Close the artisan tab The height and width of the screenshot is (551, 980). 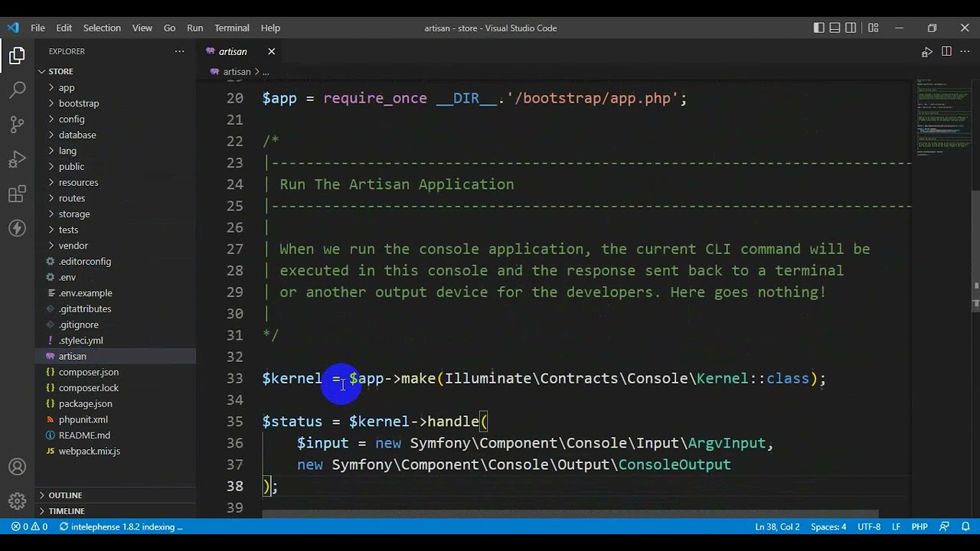(271, 51)
